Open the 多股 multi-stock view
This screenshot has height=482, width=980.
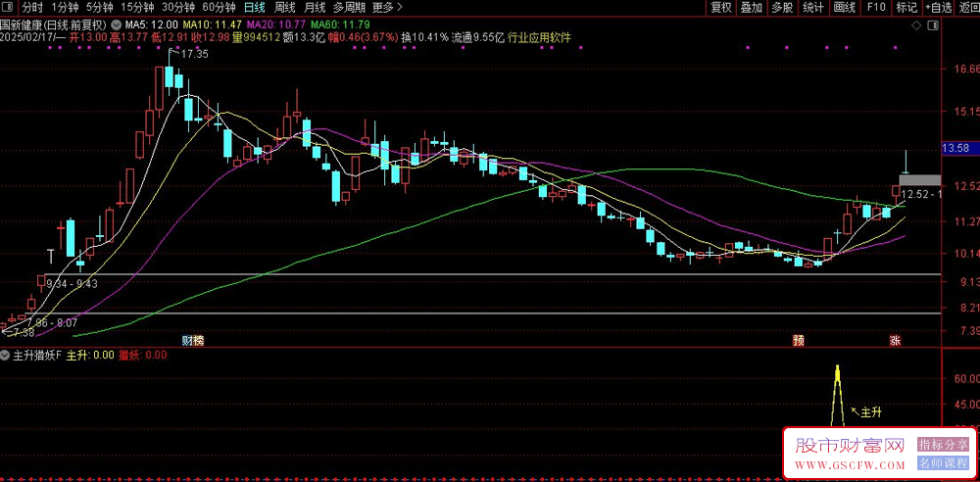[x=782, y=8]
